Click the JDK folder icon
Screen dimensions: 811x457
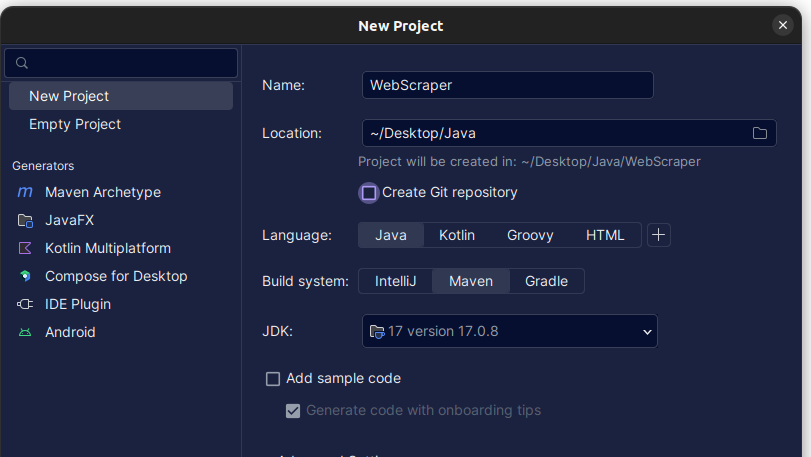point(377,331)
